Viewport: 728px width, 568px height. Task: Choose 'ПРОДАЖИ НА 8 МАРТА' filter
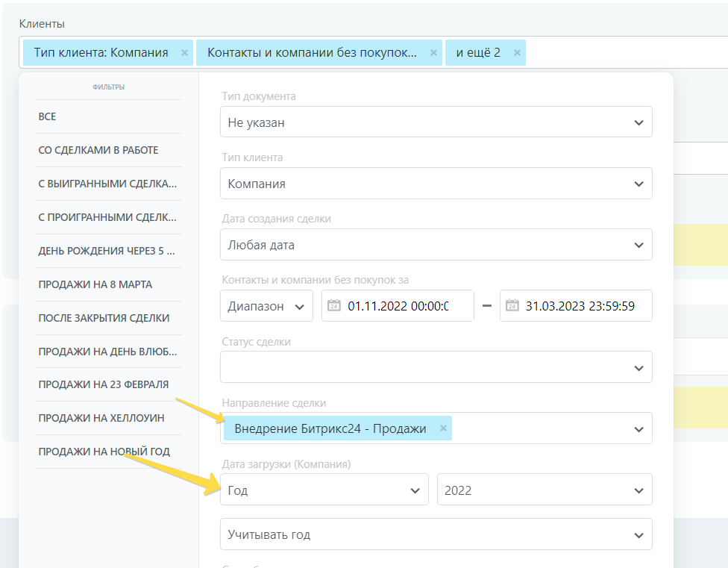pyautogui.click(x=95, y=284)
